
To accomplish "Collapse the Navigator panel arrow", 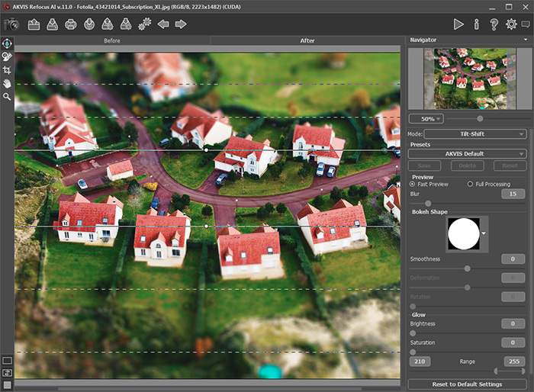I will [526, 40].
